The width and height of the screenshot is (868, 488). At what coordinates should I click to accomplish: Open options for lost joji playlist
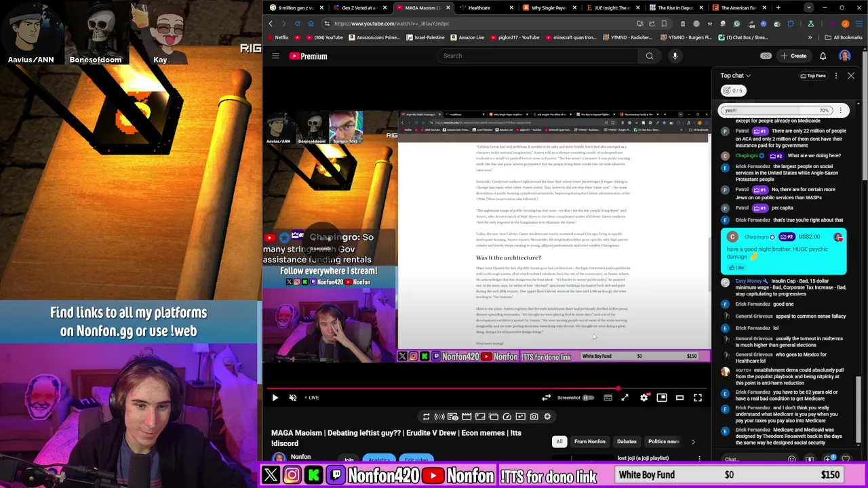coord(699,459)
